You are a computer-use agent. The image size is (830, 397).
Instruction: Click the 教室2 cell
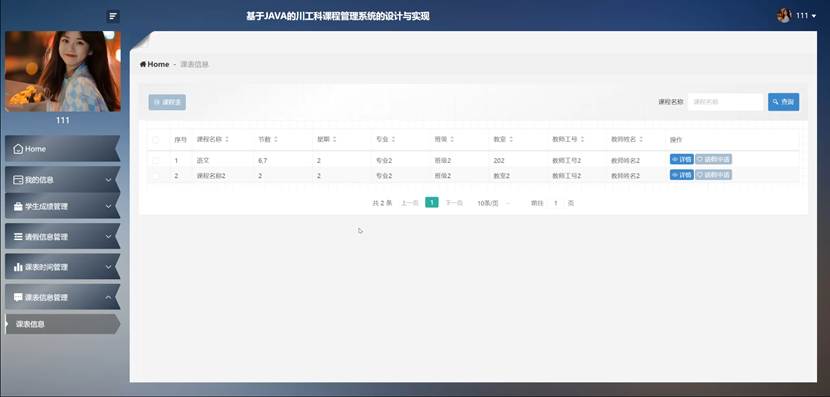[501, 175]
